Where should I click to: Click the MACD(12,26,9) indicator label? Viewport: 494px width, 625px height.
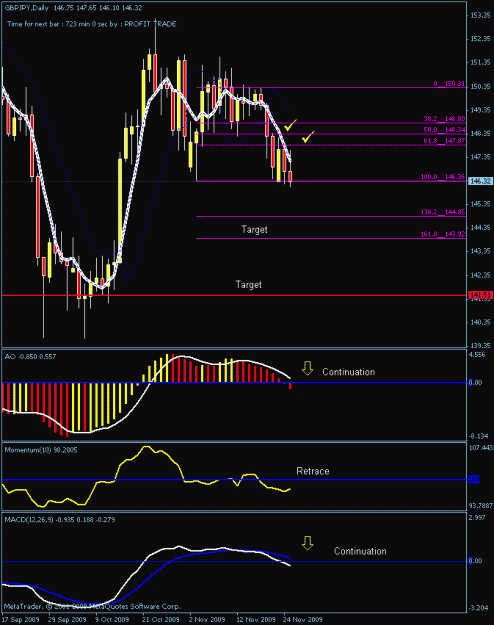point(60,520)
